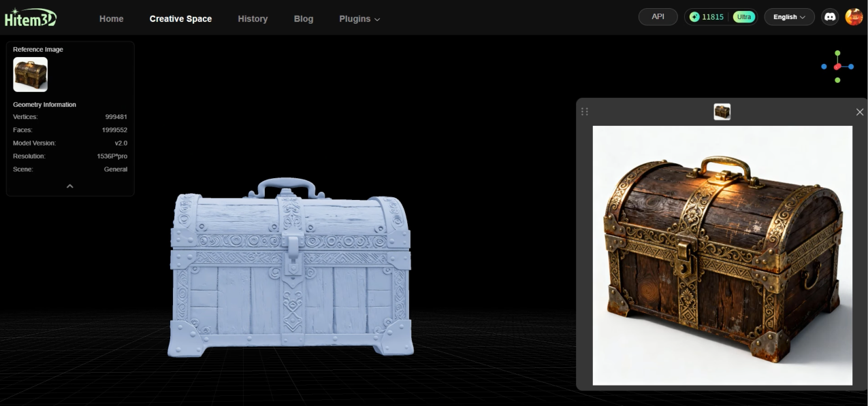This screenshot has width=868, height=406.
Task: Click the Resolution value 1536P*pro
Action: coord(112,156)
